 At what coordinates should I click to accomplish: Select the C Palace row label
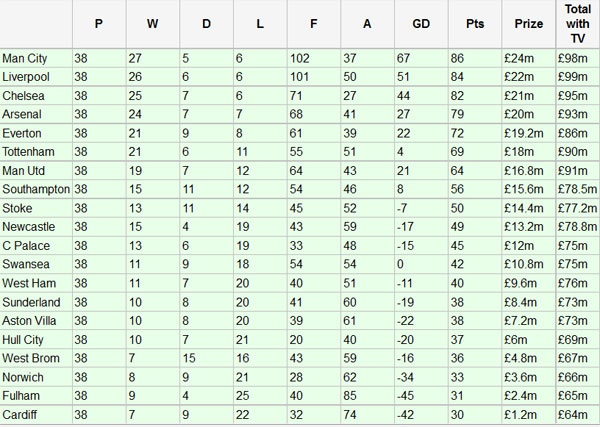[x=24, y=245]
